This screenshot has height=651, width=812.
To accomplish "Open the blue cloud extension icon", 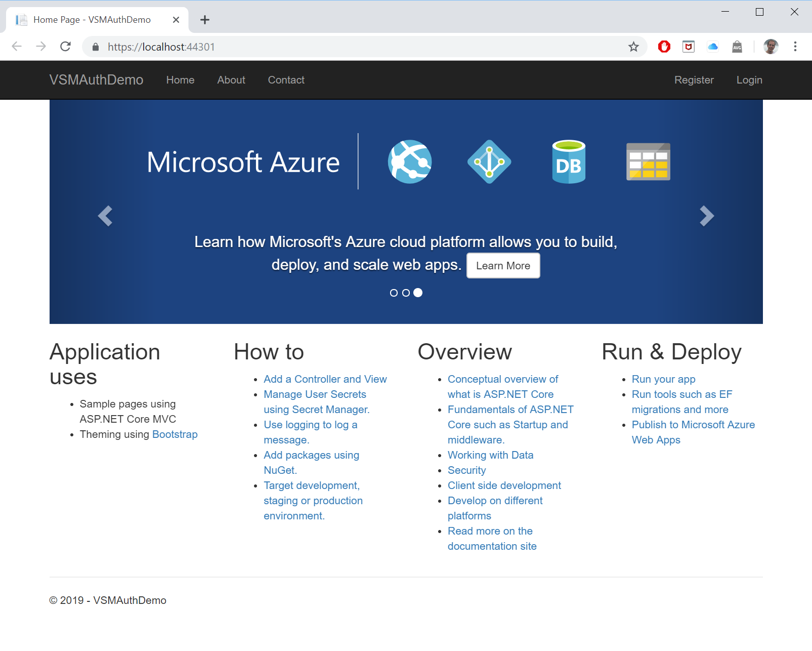I will pyautogui.click(x=713, y=47).
